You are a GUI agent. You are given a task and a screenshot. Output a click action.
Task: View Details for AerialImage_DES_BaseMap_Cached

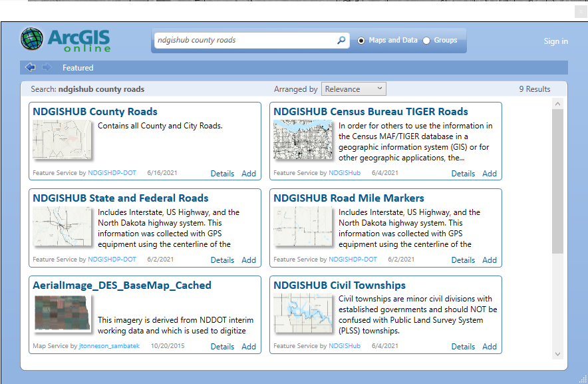[x=222, y=347]
